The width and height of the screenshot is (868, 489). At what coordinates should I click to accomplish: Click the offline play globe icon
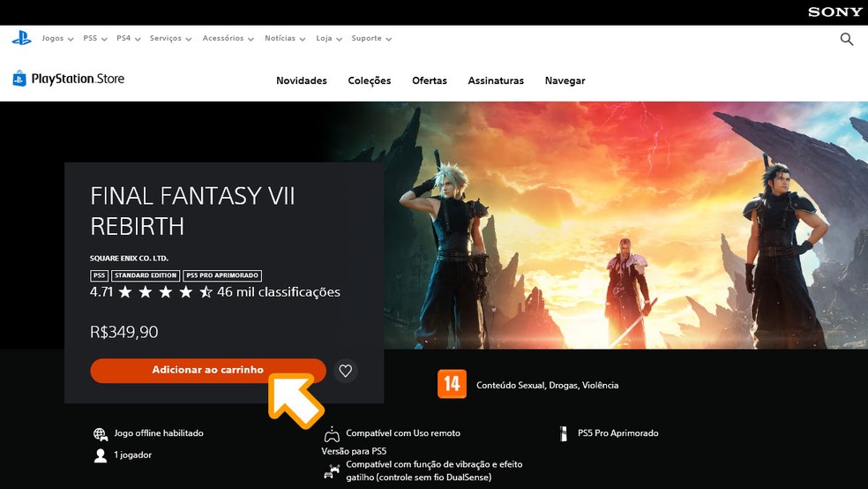[101, 433]
